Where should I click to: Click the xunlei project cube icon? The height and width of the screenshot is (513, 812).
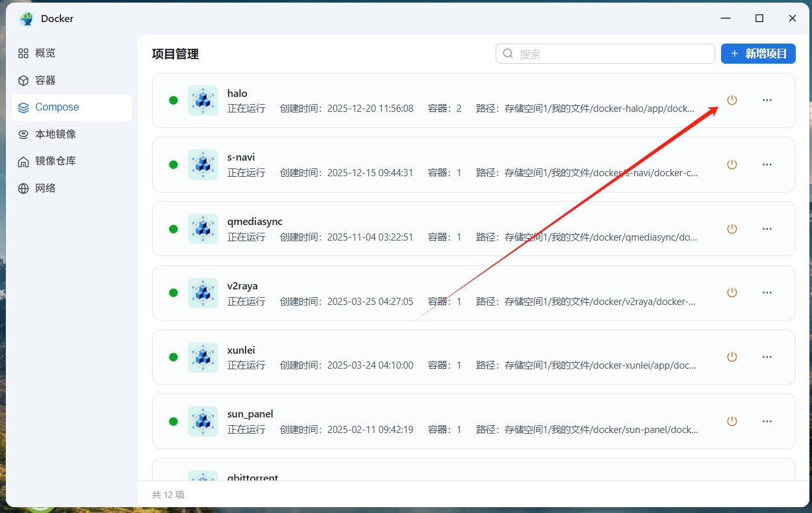click(203, 357)
